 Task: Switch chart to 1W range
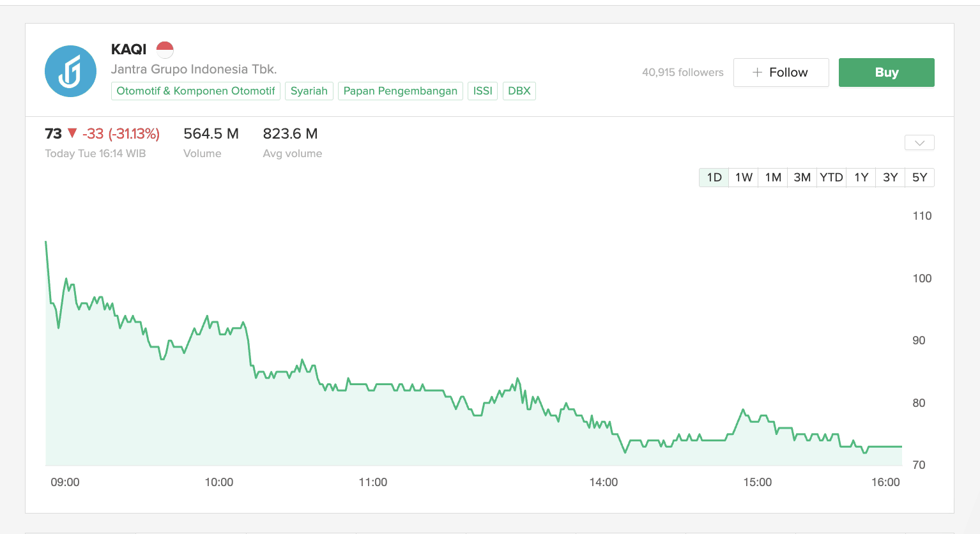(x=744, y=178)
